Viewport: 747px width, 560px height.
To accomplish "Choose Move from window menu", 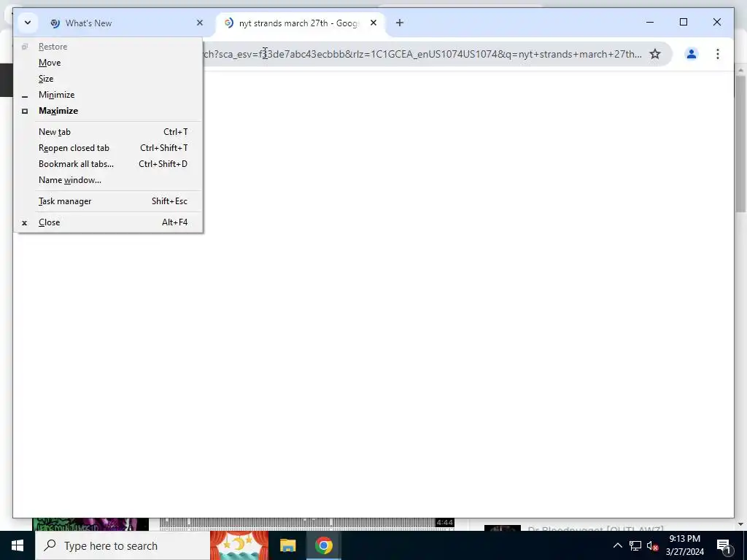I will [x=109, y=63].
